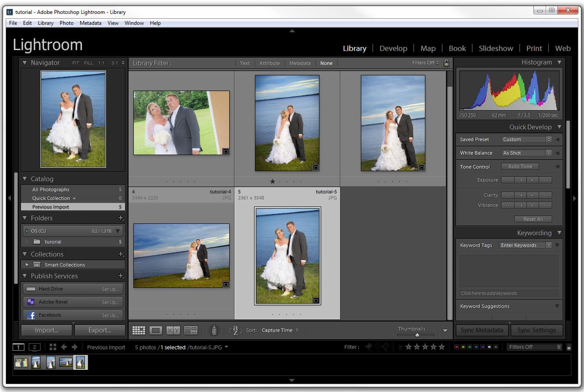The width and height of the screenshot is (584, 392).
Task: Toggle the pick flag filter
Action: click(368, 347)
